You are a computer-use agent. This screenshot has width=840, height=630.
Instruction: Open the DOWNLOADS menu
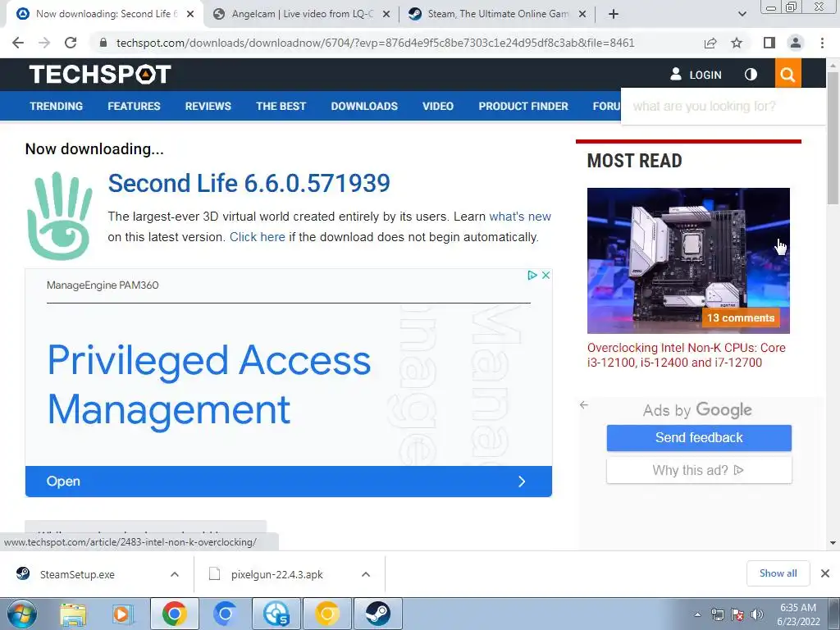[x=364, y=106]
